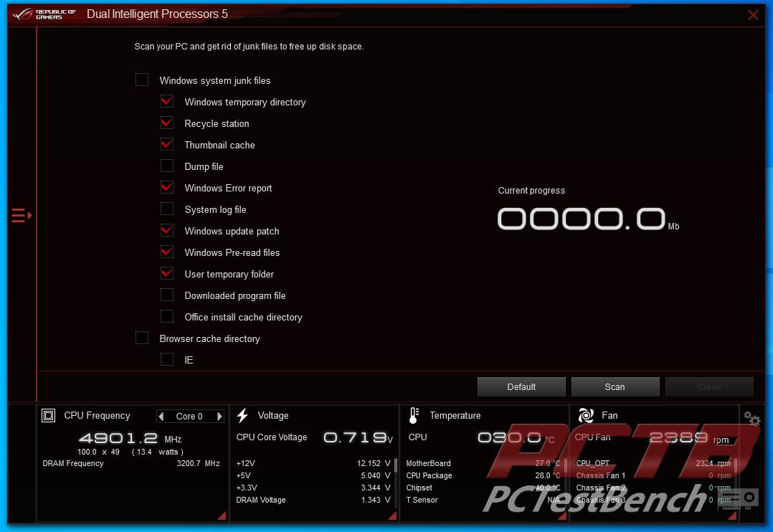Image resolution: width=773 pixels, height=532 pixels.
Task: Click the CPU_OPT fan row
Action: (653, 463)
